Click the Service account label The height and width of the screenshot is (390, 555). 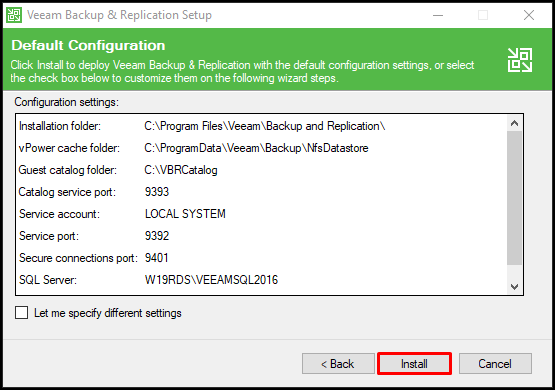[x=59, y=214]
